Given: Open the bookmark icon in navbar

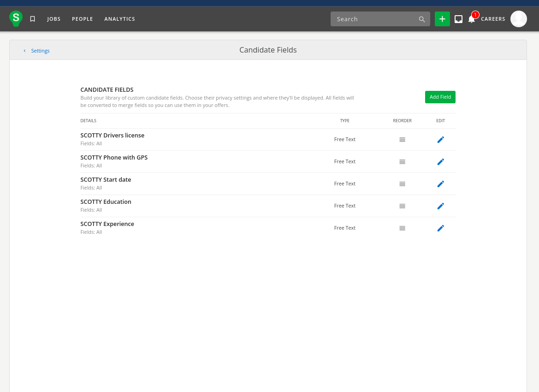Looking at the screenshot, I should 33,19.
